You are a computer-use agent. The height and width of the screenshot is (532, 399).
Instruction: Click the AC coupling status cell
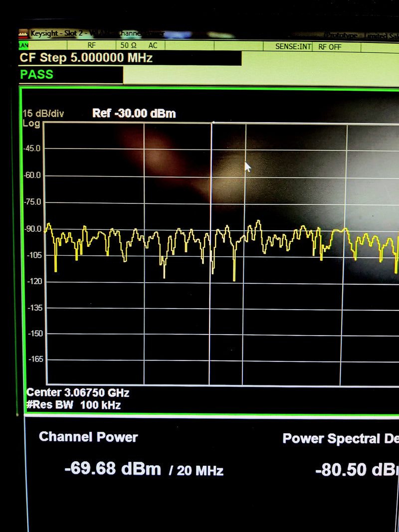[x=153, y=45]
